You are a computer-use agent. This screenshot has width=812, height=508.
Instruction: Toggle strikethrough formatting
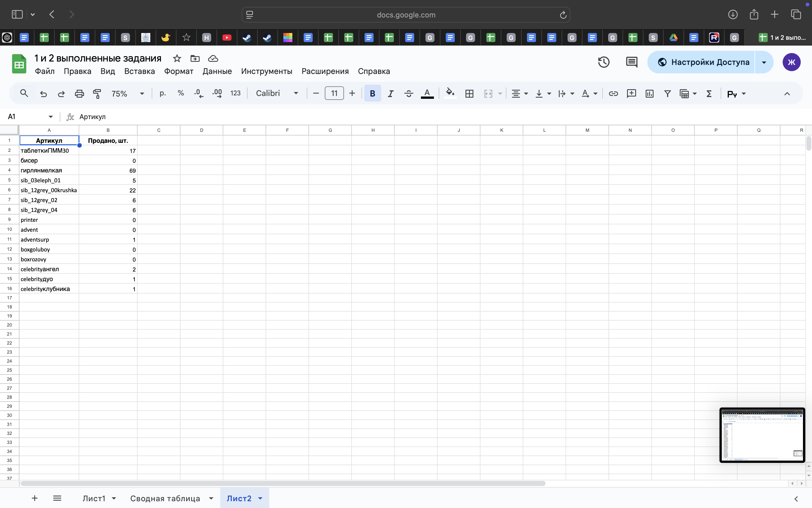click(x=408, y=93)
